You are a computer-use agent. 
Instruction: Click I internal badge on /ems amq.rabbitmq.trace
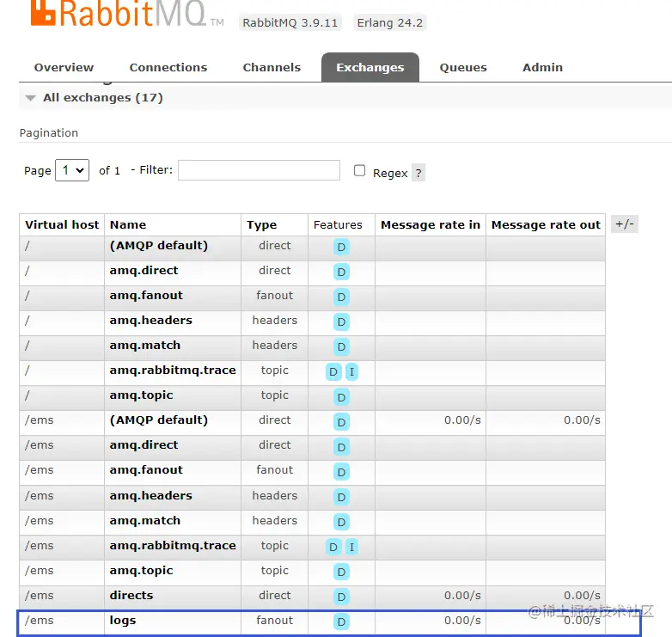(351, 547)
